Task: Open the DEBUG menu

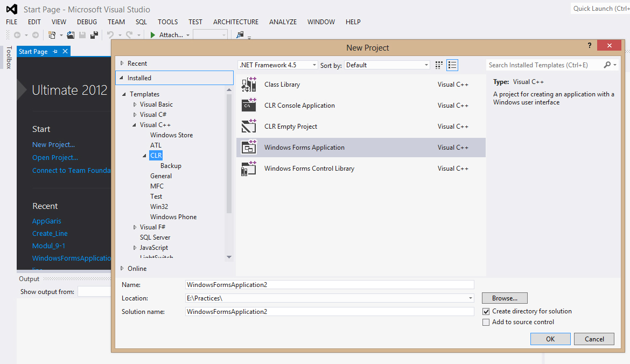Action: pos(87,22)
